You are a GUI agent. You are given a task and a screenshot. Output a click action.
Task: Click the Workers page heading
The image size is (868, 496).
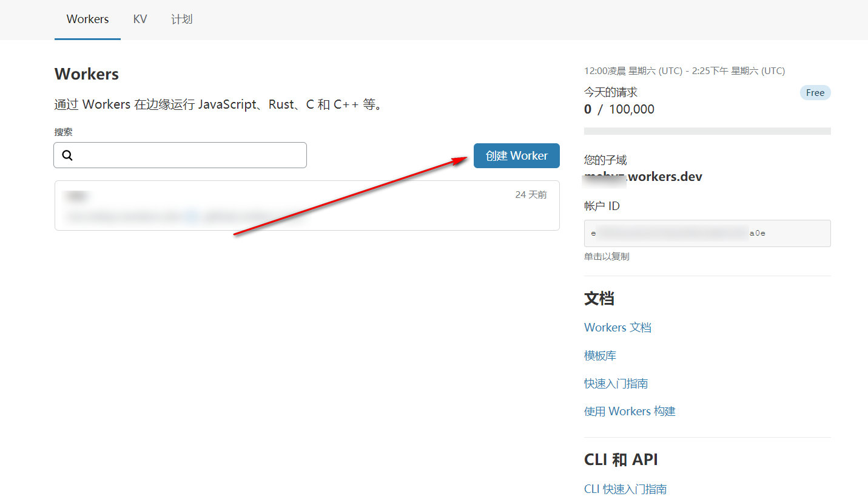coord(87,74)
